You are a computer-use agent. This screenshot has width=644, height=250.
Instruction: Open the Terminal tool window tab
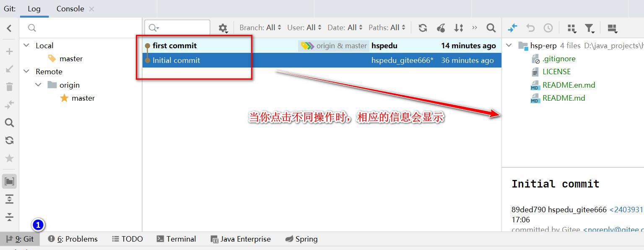(176, 239)
